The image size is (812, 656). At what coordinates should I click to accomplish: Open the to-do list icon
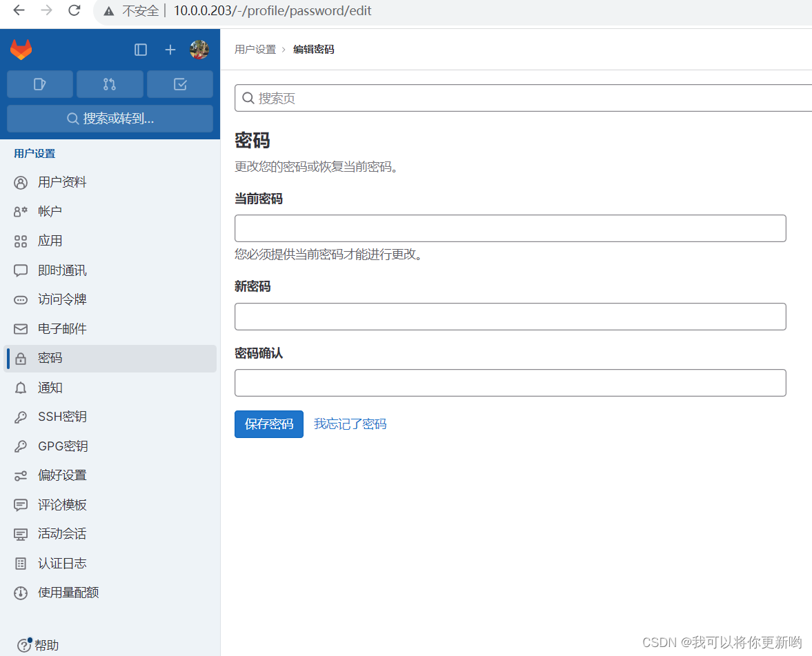click(180, 83)
